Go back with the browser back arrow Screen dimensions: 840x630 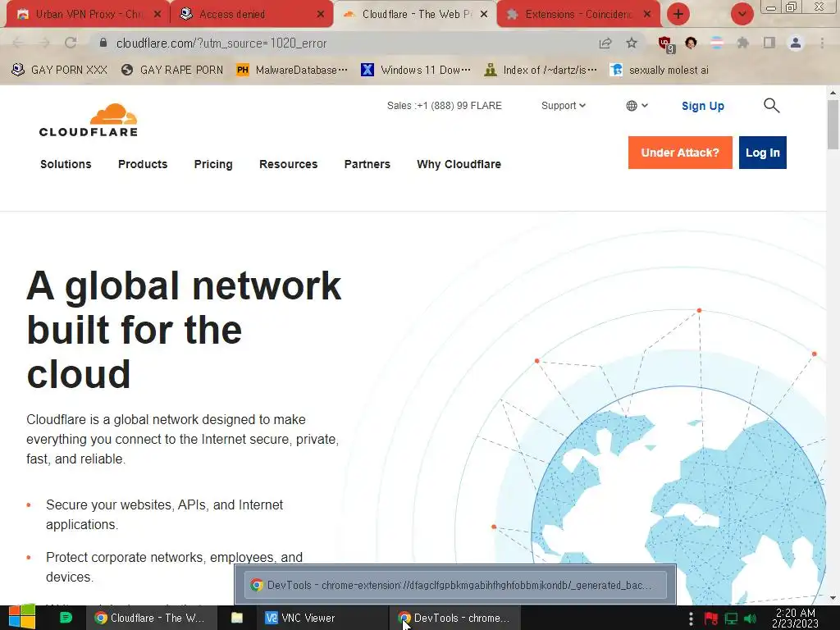point(18,43)
